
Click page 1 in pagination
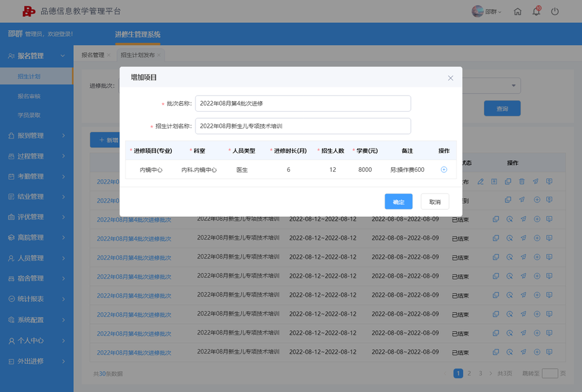pyautogui.click(x=458, y=374)
